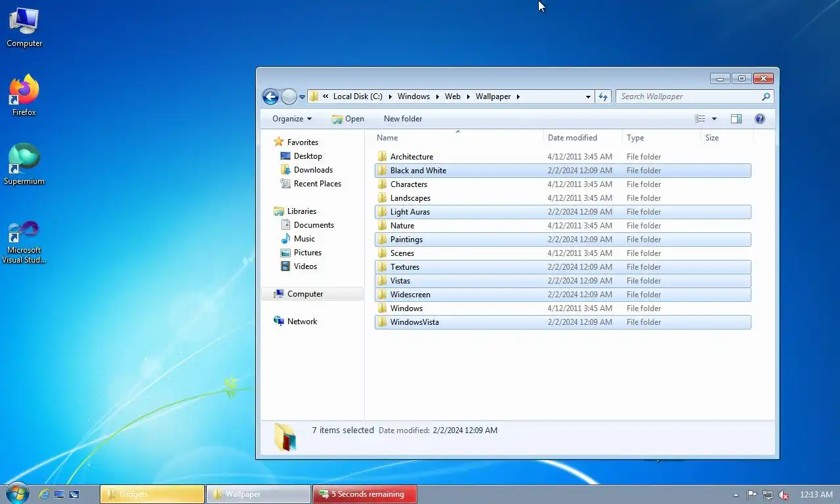Click the Web breadcrumb segment
The height and width of the screenshot is (504, 840).
point(453,96)
